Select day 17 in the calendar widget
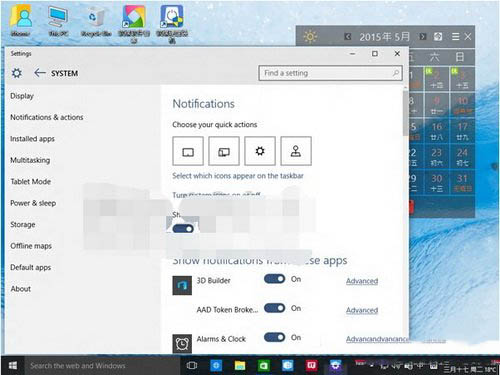Image resolution: width=500 pixels, height=375 pixels. 462,131
